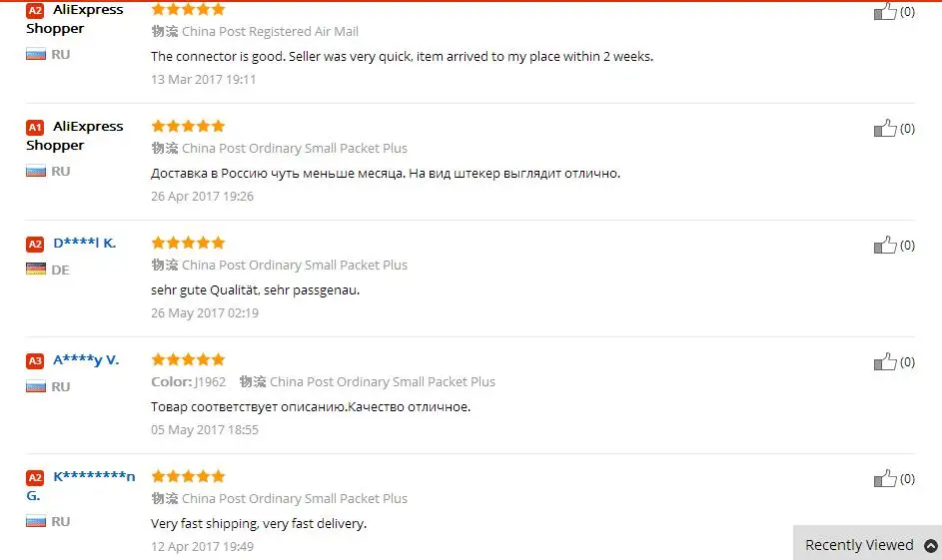The width and height of the screenshot is (942, 560).
Task: Click the German flag under D****l K.
Action: [x=36, y=270]
